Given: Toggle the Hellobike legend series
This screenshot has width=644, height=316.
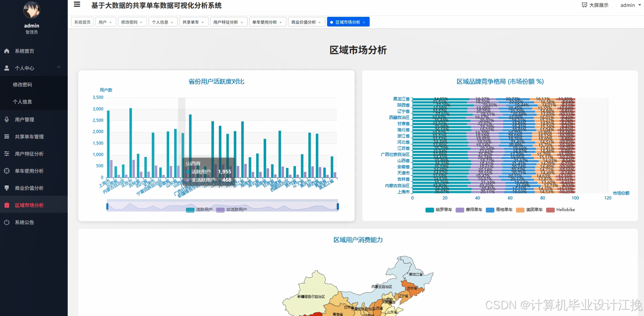Looking at the screenshot, I should pos(560,210).
